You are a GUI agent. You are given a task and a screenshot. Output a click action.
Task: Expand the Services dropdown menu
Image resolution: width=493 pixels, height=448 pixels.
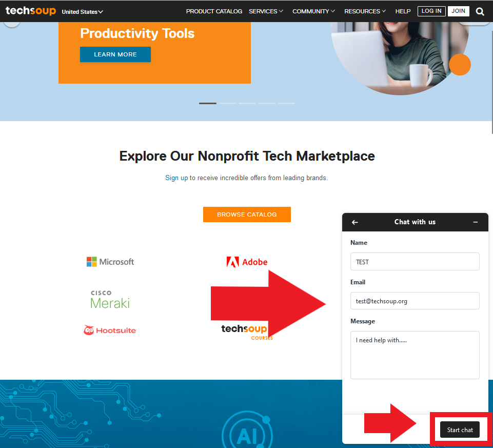click(266, 11)
